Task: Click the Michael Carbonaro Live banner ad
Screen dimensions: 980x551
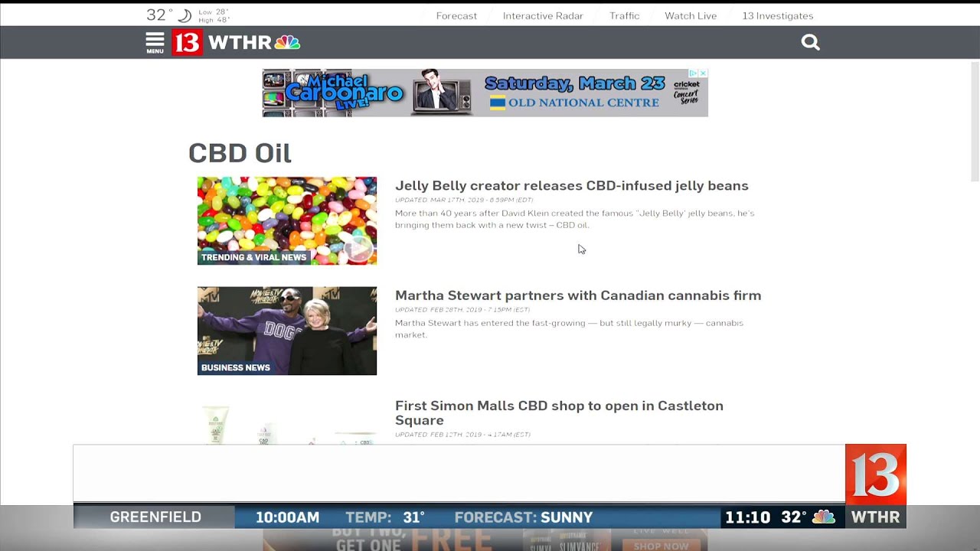Action: click(x=485, y=93)
